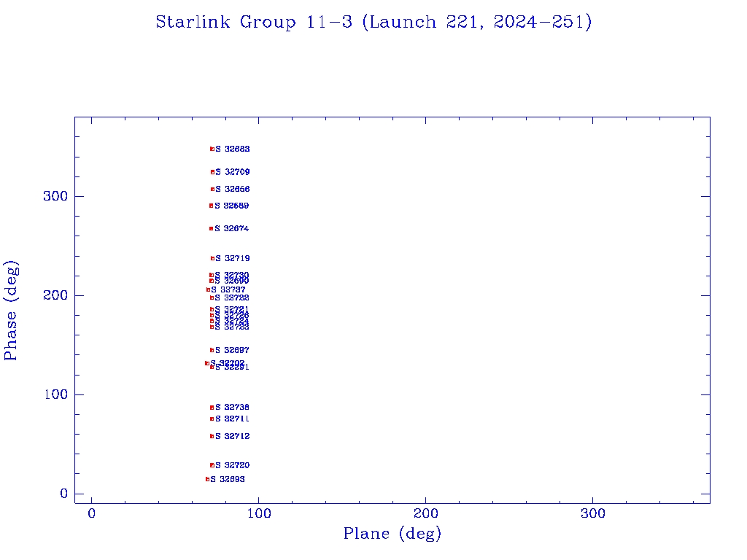This screenshot has height=560, width=747.
Task: Click the 200 tick label on the plane axis
Action: point(426,514)
